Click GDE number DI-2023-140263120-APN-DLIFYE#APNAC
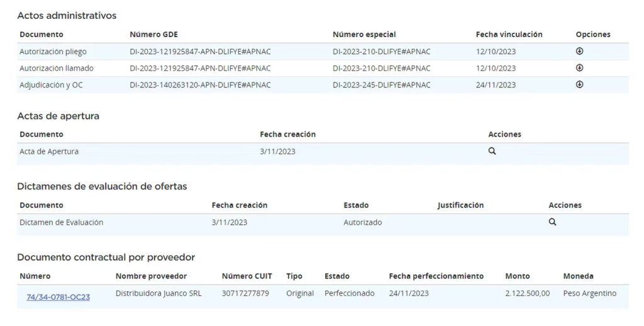This screenshot has width=644, height=326. [x=200, y=85]
